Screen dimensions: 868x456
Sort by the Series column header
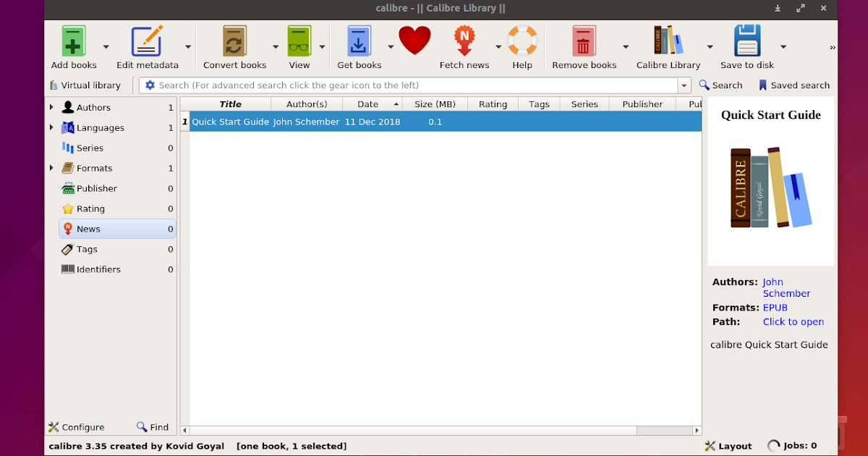point(584,104)
